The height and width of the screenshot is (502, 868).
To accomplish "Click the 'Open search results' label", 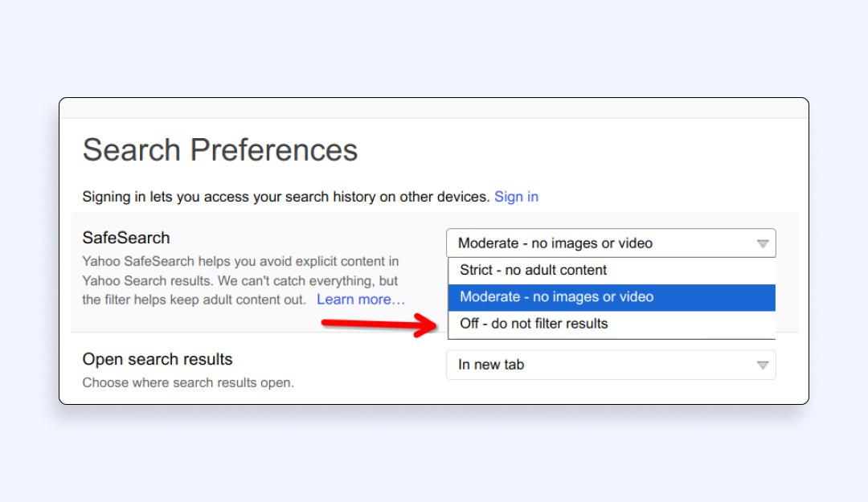I will pyautogui.click(x=158, y=359).
